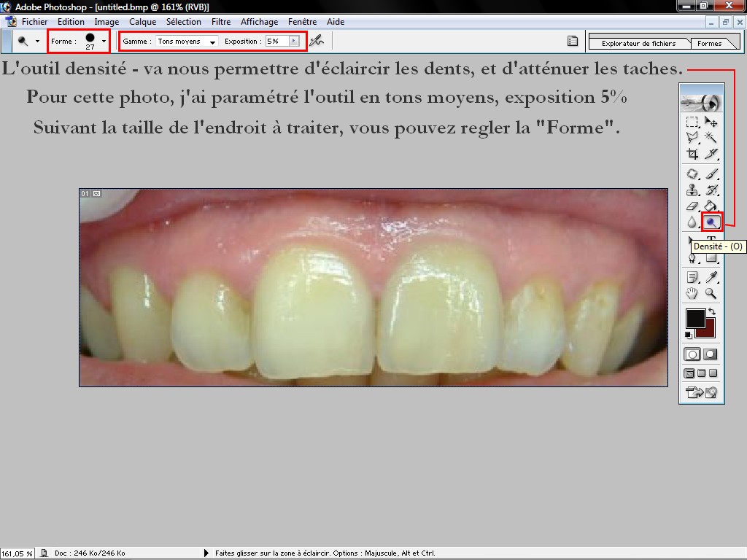
Task: Click the foreground black color swatch
Action: (x=694, y=318)
